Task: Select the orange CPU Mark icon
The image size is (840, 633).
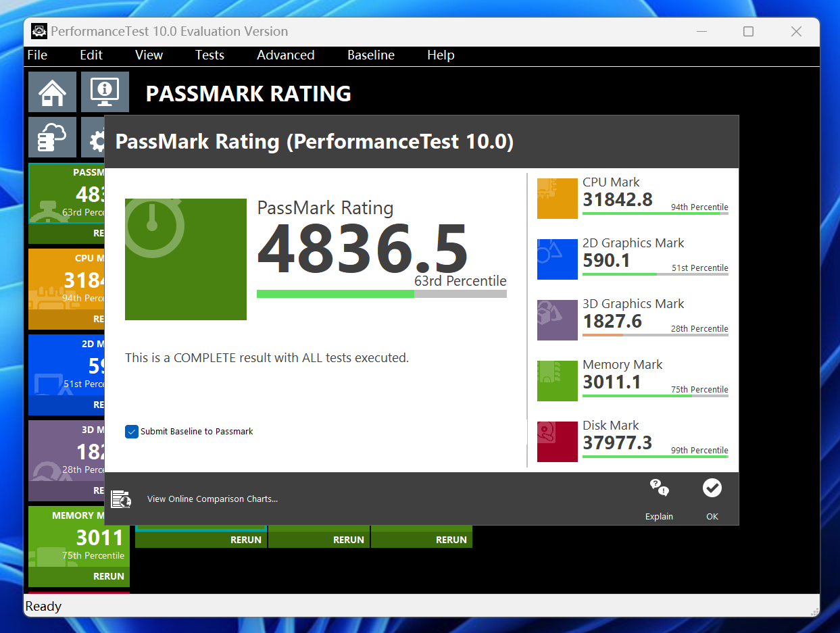Action: pos(558,199)
